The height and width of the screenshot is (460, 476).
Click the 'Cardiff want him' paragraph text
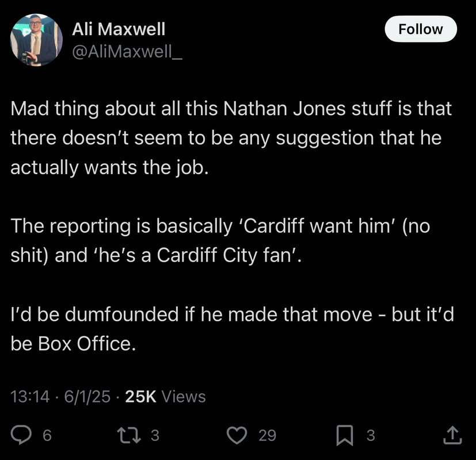click(220, 240)
